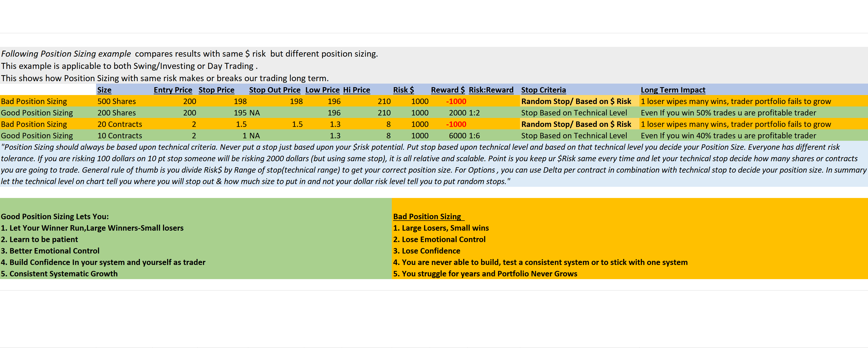Select Consistent Systematic Growth line
Image resolution: width=868 pixels, height=348 pixels.
pos(59,274)
